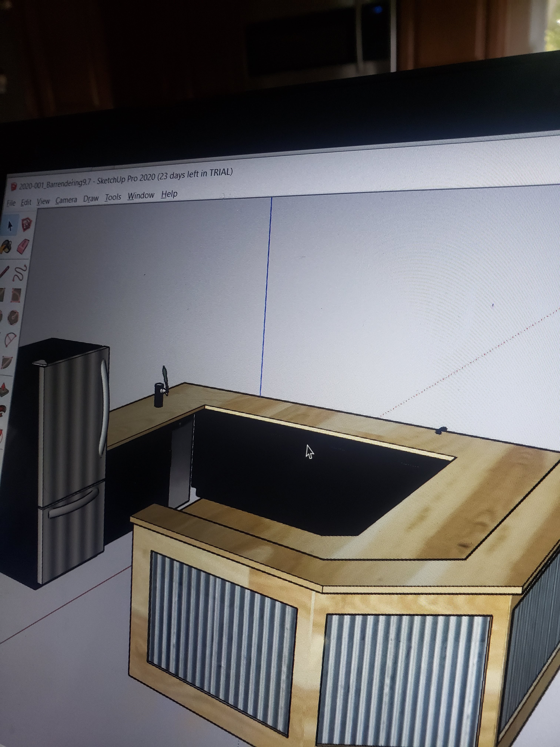Open the Tools menu
Viewport: 560px width, 747px height.
113,197
